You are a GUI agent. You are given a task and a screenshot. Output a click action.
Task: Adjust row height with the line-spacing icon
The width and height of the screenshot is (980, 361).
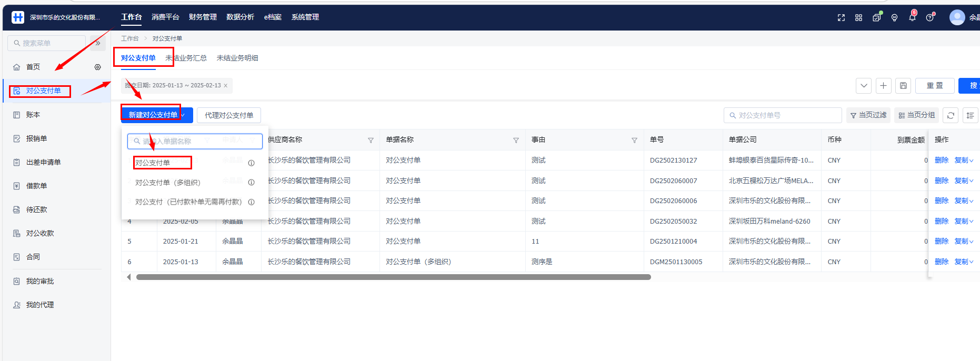(970, 115)
